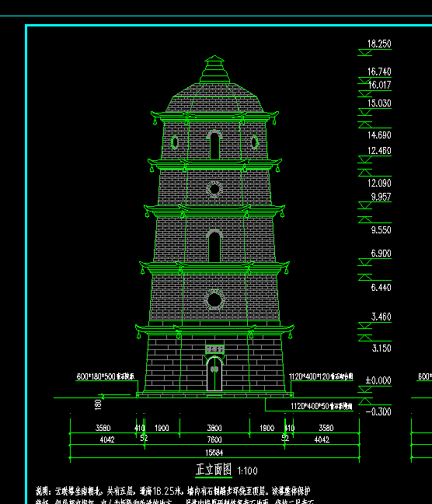Select the 9.550 elevation text
The height and width of the screenshot is (504, 432).
coord(381,229)
